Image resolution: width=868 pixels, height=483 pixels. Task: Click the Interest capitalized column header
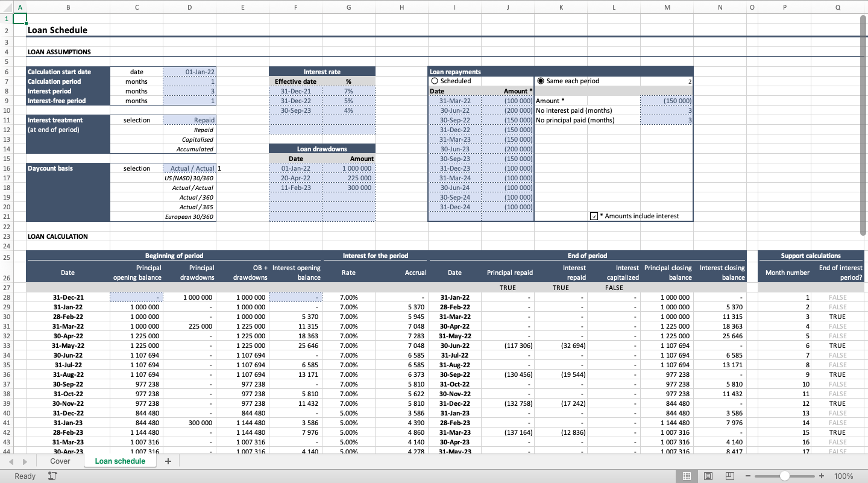pyautogui.click(x=614, y=273)
